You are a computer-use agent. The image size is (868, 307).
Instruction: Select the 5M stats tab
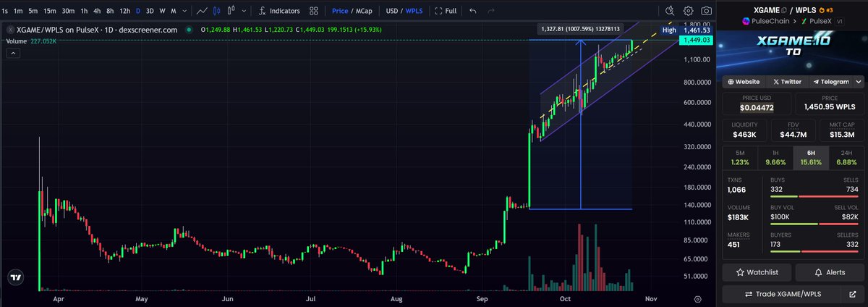click(x=740, y=156)
